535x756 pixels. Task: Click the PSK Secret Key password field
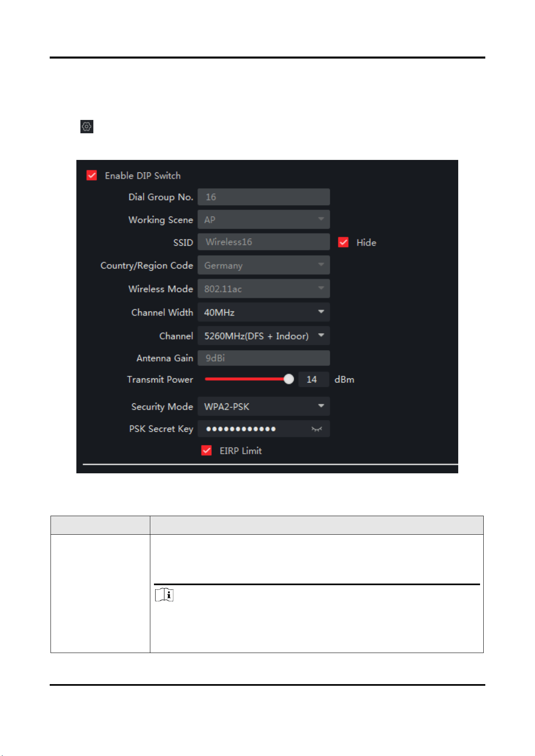[263, 428]
